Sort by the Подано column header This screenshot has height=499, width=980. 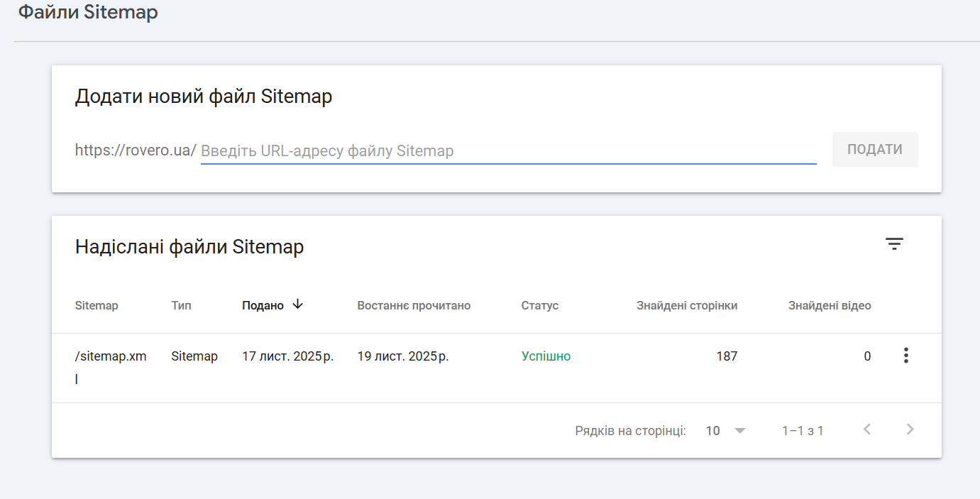263,306
